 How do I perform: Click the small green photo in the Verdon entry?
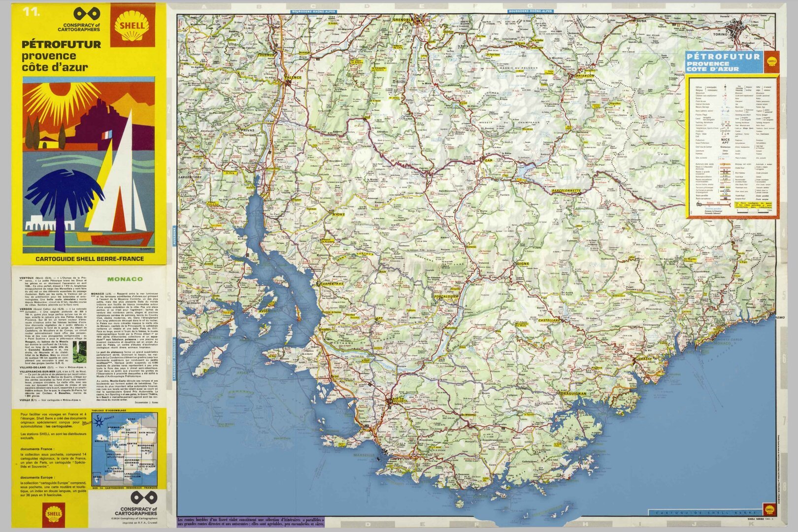(x=79, y=353)
